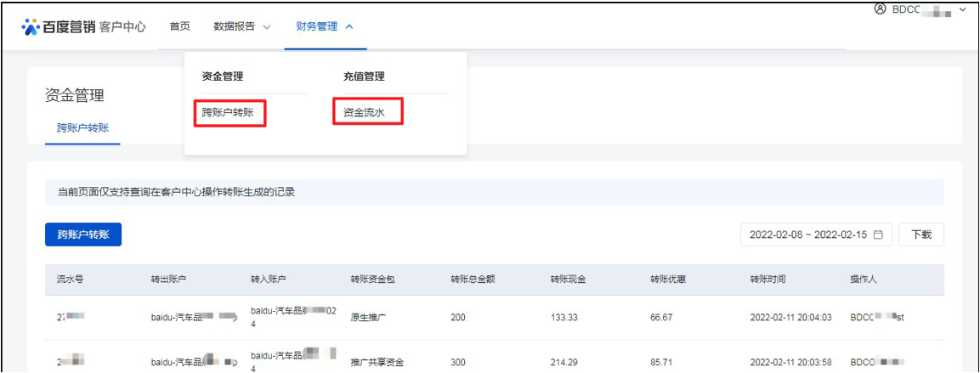
Task: Click the user avatar icon beside BDCC
Action: coord(880,9)
